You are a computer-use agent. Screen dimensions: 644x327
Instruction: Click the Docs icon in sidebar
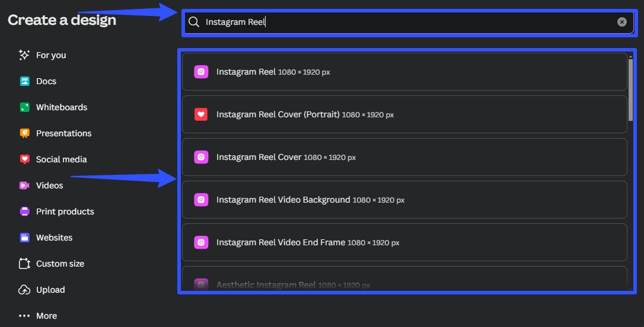click(x=25, y=81)
